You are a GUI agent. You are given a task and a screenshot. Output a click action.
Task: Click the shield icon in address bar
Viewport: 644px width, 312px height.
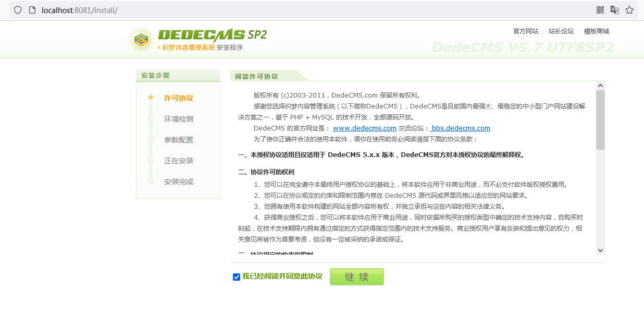point(18,10)
